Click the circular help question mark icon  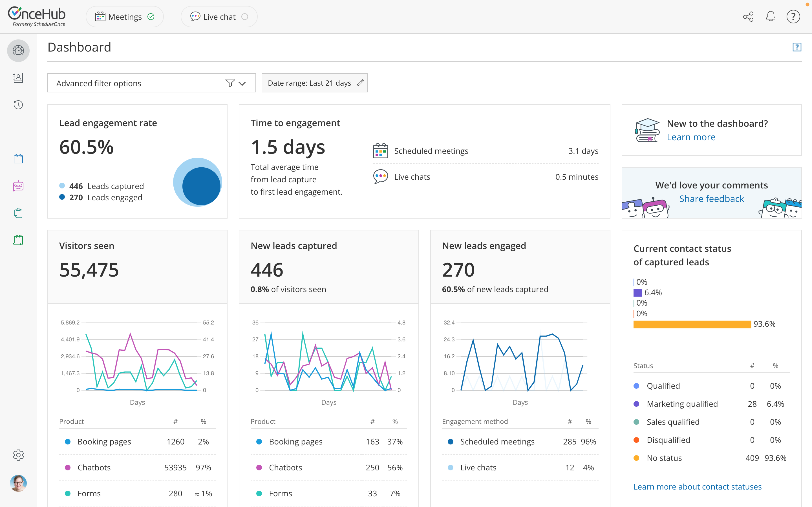(793, 17)
